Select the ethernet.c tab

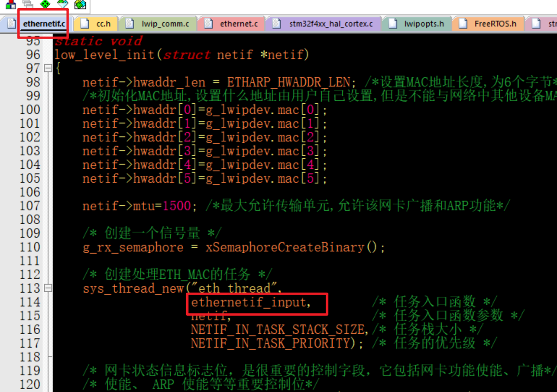point(231,24)
